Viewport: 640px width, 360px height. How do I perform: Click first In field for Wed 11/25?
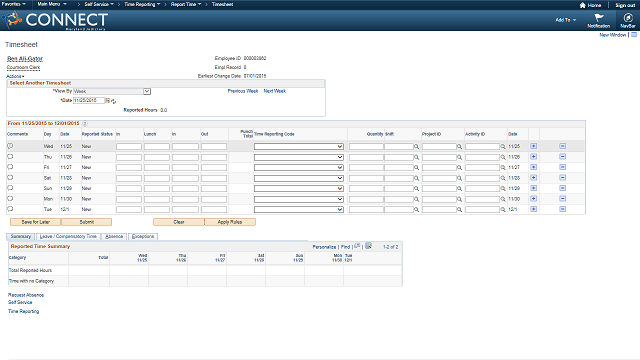129,146
